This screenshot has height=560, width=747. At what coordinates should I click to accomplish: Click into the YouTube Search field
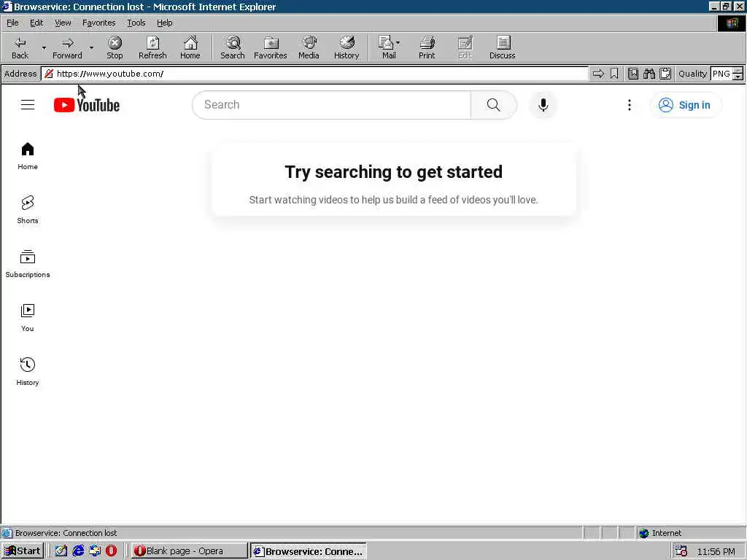tap(332, 105)
